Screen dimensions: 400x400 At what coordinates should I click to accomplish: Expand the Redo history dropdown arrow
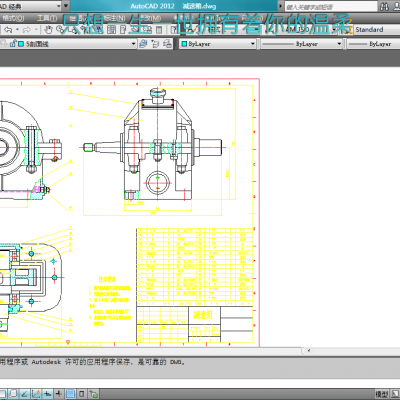36,30
